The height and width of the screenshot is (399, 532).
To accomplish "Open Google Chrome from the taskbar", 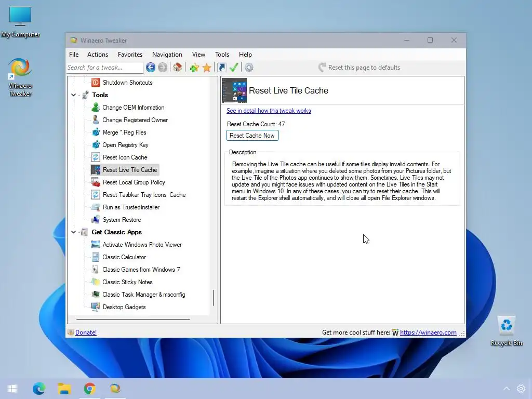I will coord(89,389).
